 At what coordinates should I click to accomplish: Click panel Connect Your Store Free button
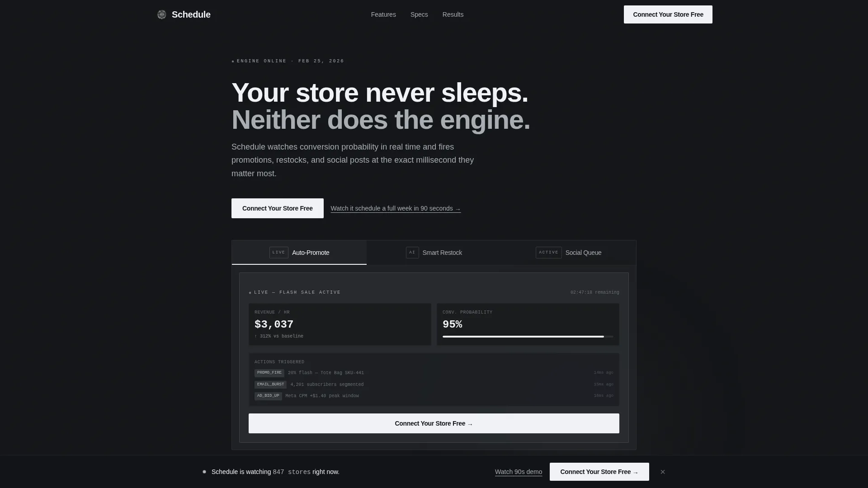(434, 423)
